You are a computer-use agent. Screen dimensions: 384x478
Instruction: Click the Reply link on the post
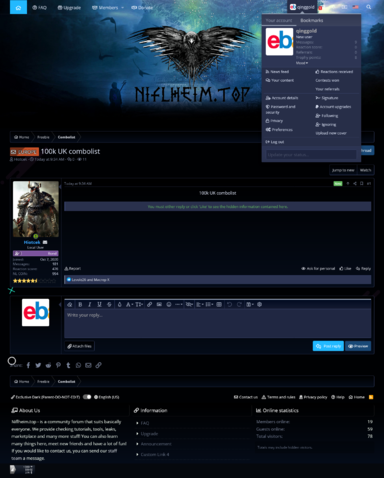click(x=363, y=268)
